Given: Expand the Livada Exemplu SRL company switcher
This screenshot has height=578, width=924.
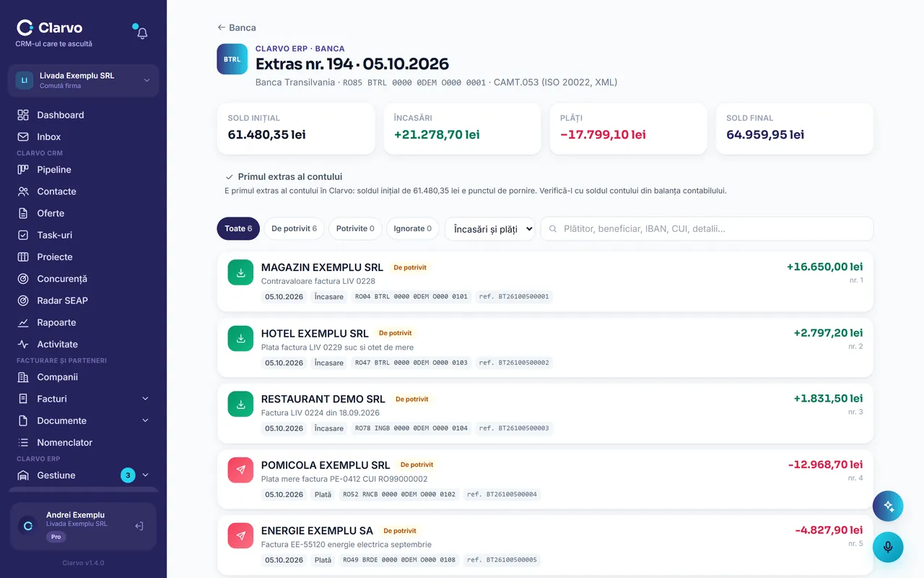Looking at the screenshot, I should pos(84,80).
